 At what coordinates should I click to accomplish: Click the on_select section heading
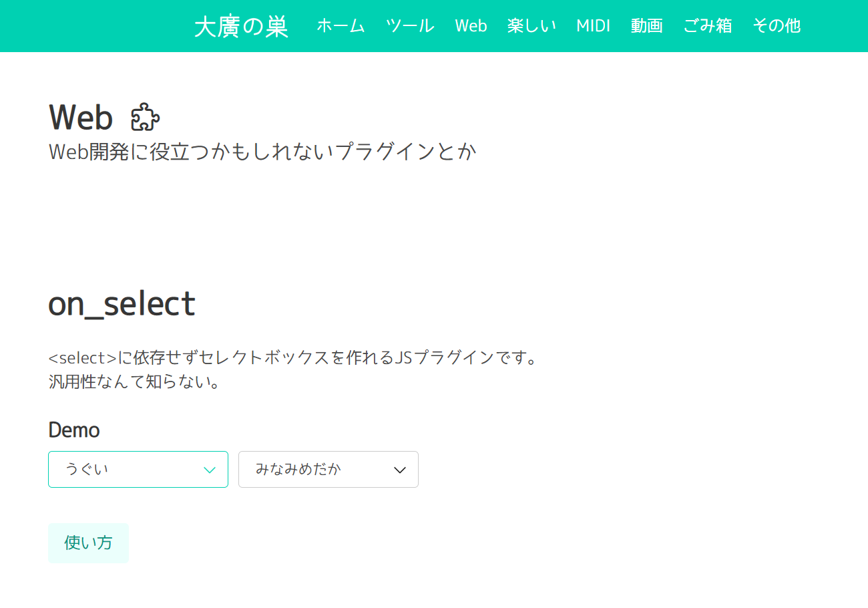pyautogui.click(x=122, y=304)
